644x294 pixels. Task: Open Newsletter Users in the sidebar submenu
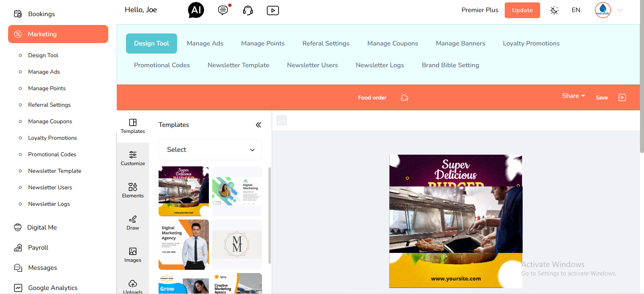(x=50, y=187)
